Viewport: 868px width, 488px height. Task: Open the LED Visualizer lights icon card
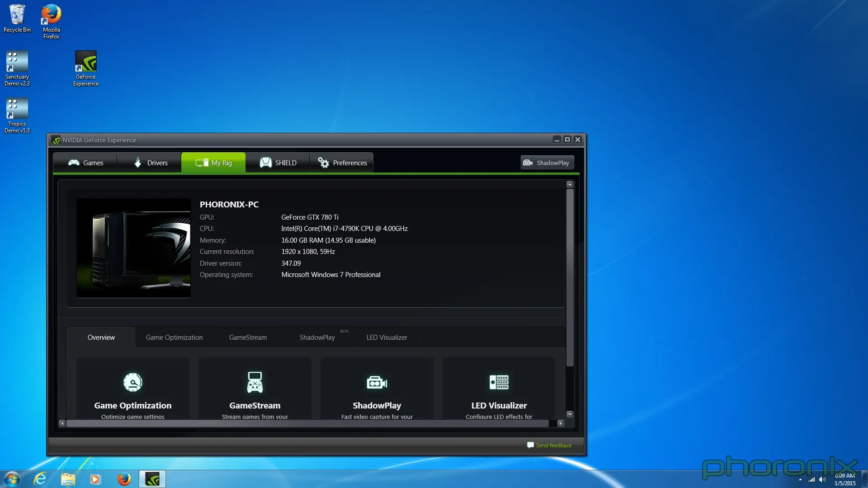point(499,382)
